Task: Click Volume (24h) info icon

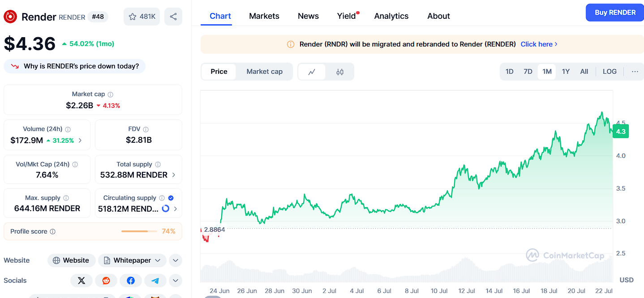Action: point(68,129)
